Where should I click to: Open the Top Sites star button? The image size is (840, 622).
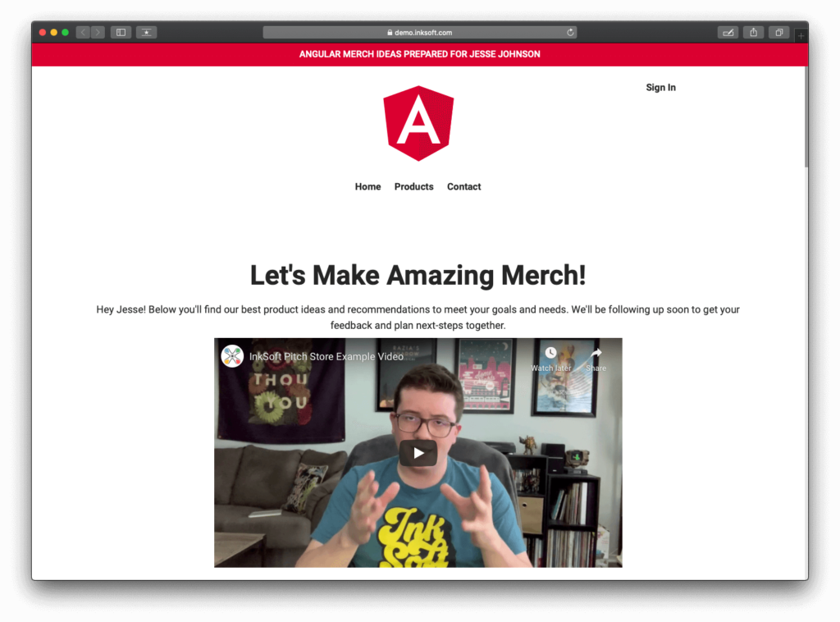tap(146, 32)
